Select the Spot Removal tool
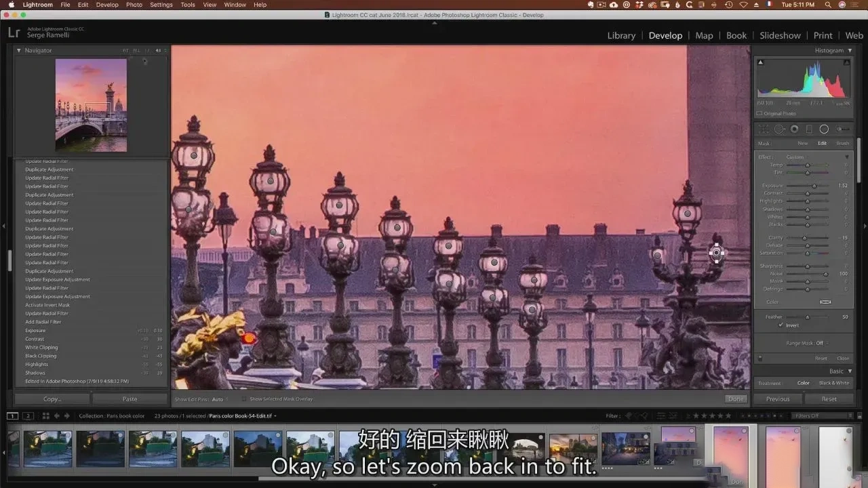The image size is (868, 488). tap(779, 129)
